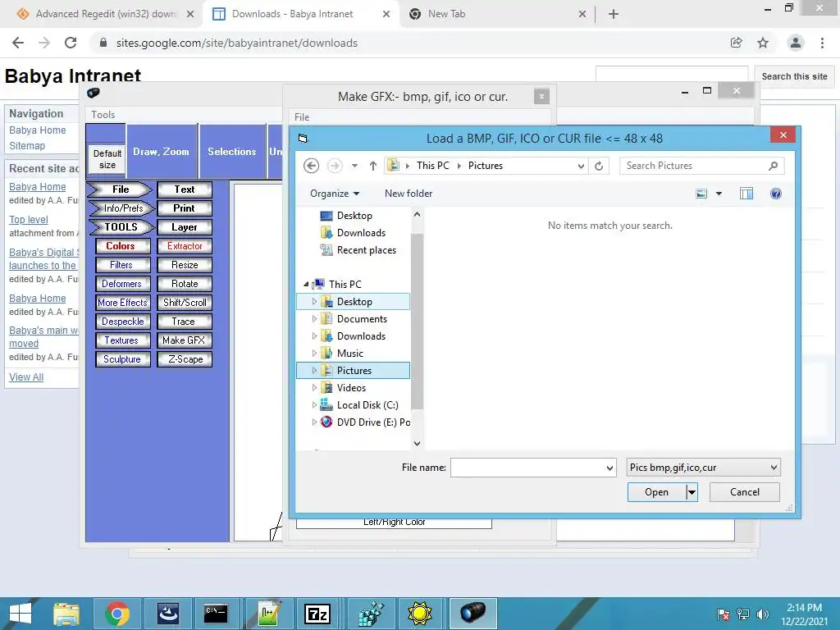The width and height of the screenshot is (840, 630).
Task: Click the Info/Prefs arrow button
Action: 121,208
